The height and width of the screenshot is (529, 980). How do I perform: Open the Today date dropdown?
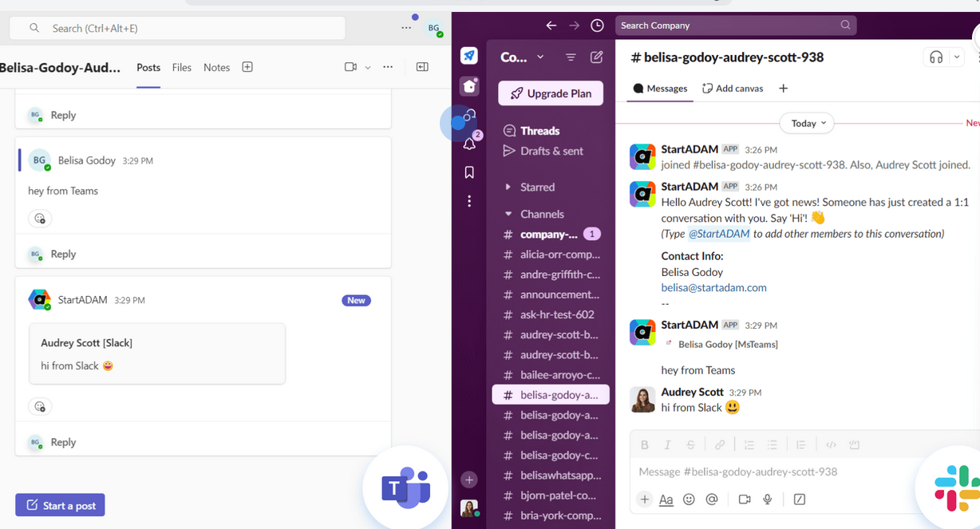[807, 124]
